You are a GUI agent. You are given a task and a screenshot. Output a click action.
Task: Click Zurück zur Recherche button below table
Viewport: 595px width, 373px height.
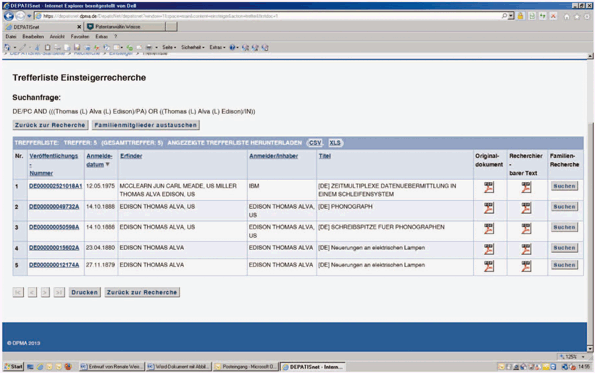coord(142,292)
